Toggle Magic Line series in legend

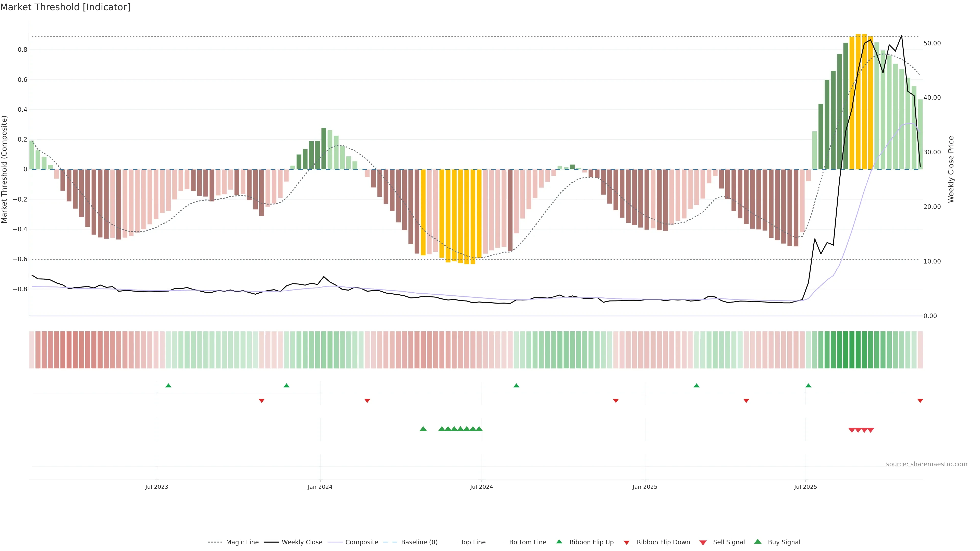pyautogui.click(x=242, y=542)
